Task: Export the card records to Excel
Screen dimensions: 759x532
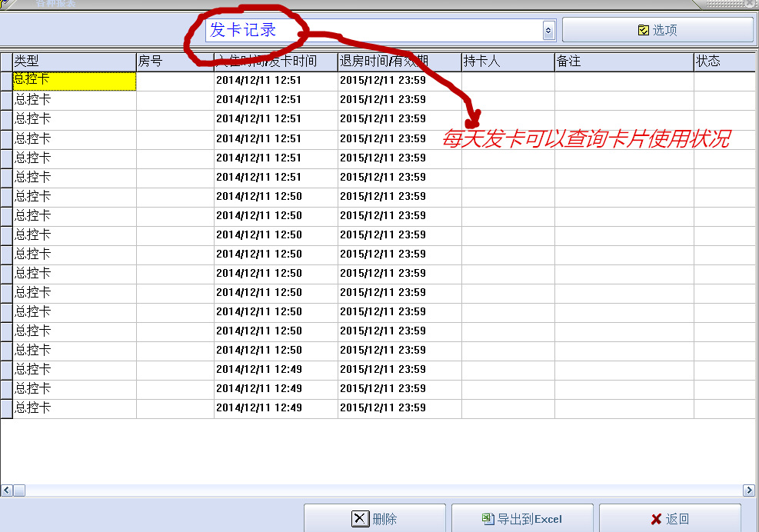Action: click(x=522, y=519)
